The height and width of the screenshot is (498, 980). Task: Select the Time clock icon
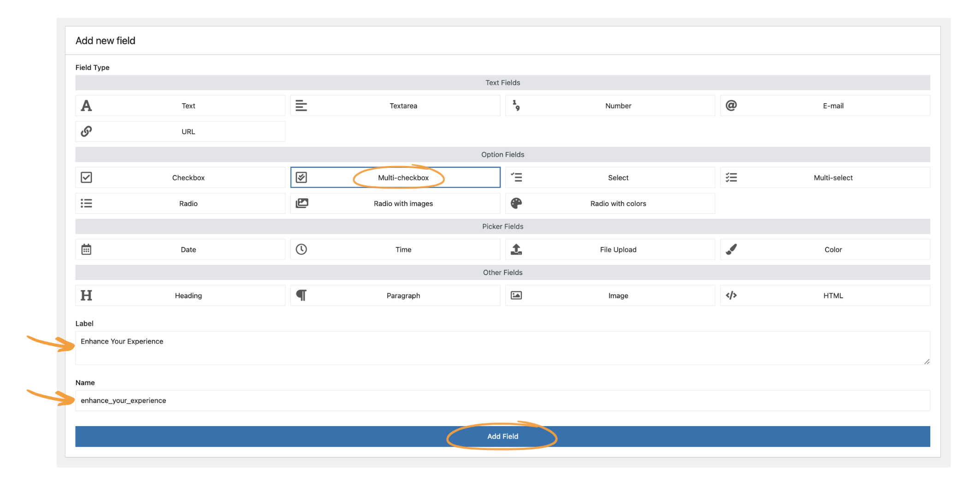coord(302,249)
